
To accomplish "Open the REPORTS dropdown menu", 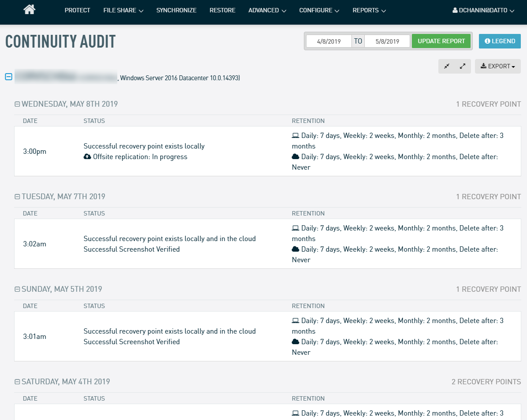I will pos(369,10).
